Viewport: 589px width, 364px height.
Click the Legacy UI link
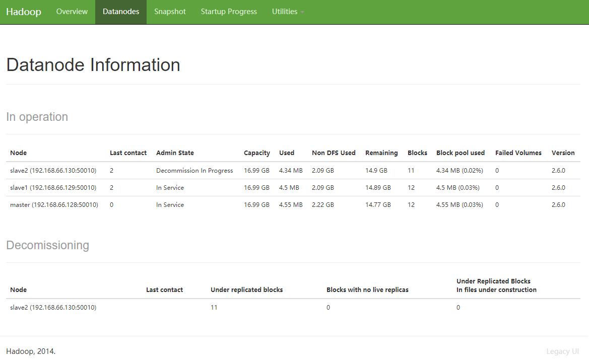pyautogui.click(x=562, y=351)
